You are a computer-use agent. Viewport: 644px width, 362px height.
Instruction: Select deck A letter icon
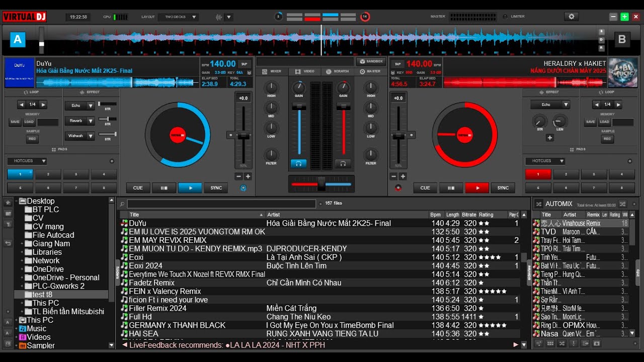pyautogui.click(x=18, y=39)
